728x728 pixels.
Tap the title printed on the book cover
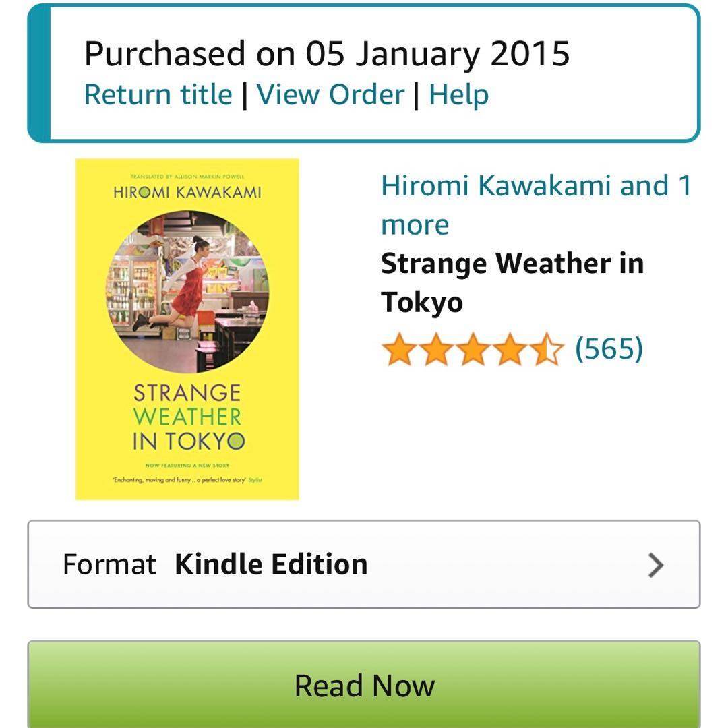(x=187, y=417)
